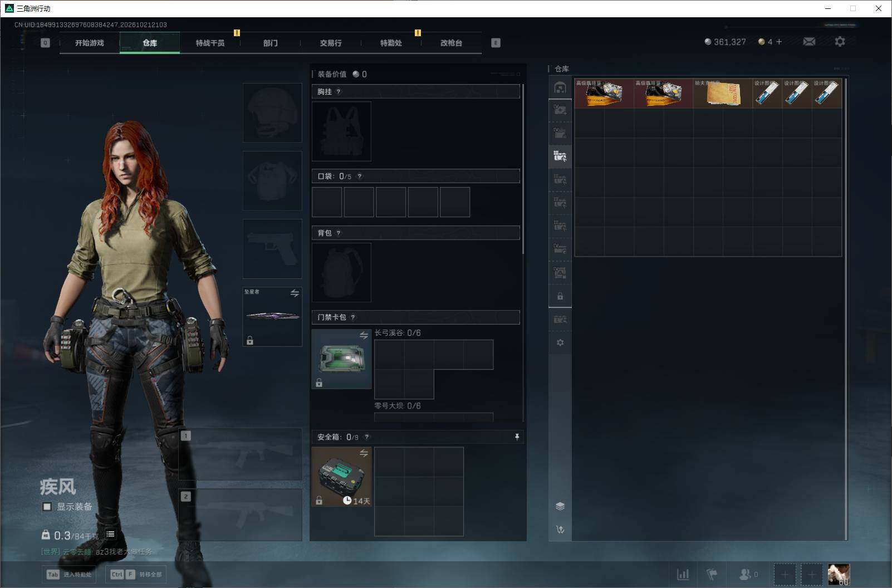Click the player avatar in bottom right

(x=839, y=575)
